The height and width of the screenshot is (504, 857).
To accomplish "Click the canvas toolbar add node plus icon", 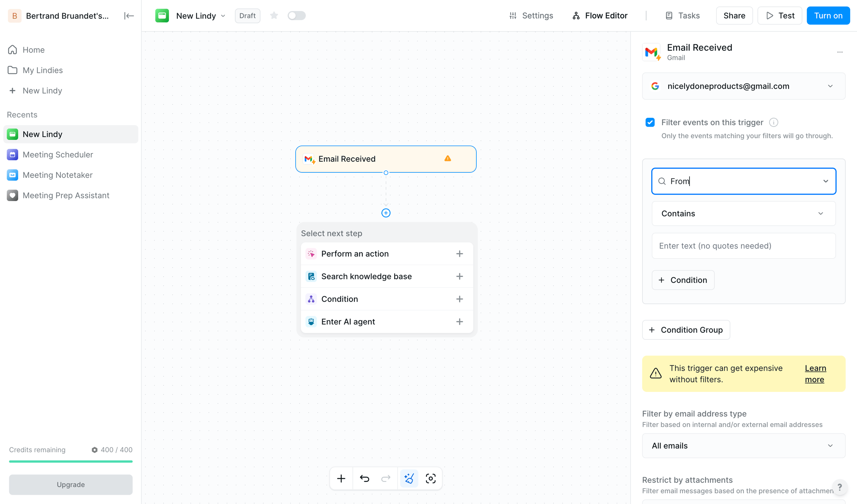I will click(341, 478).
